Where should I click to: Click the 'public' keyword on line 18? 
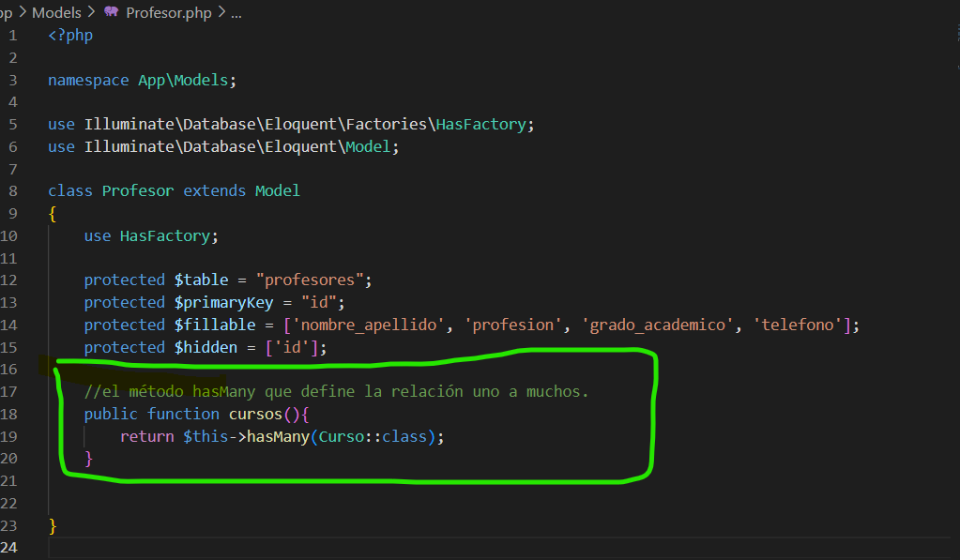[111, 415]
